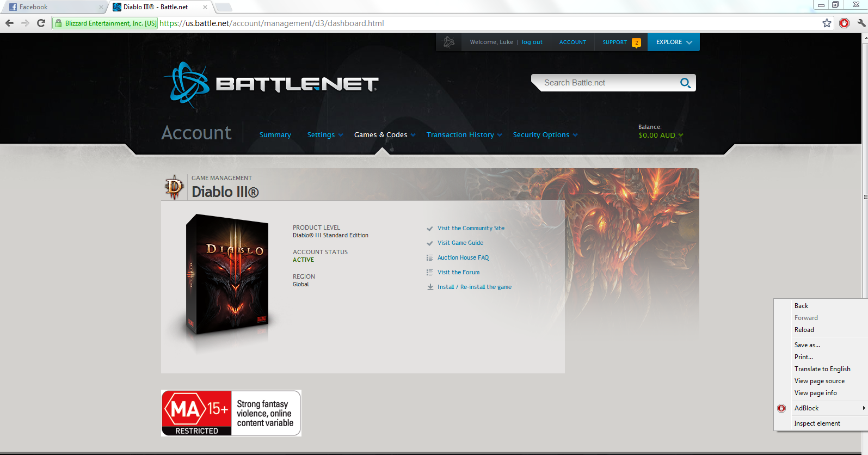Select Translate to English

click(821, 369)
